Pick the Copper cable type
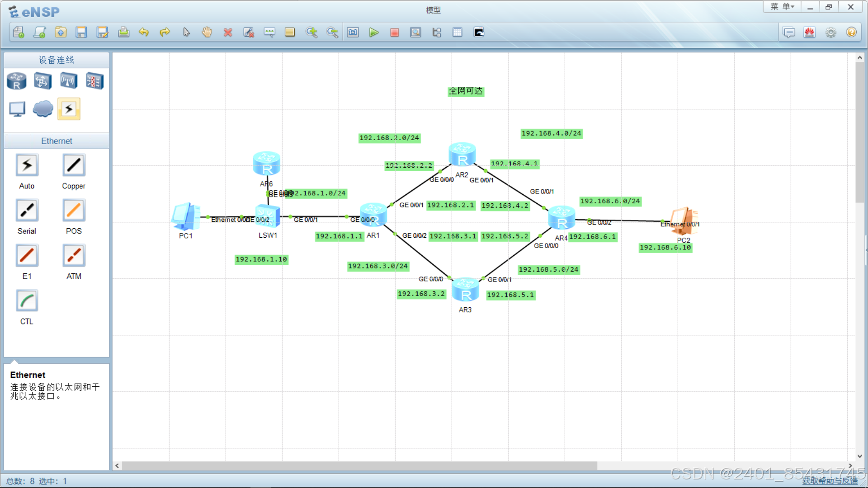This screenshot has height=488, width=868. (x=74, y=165)
